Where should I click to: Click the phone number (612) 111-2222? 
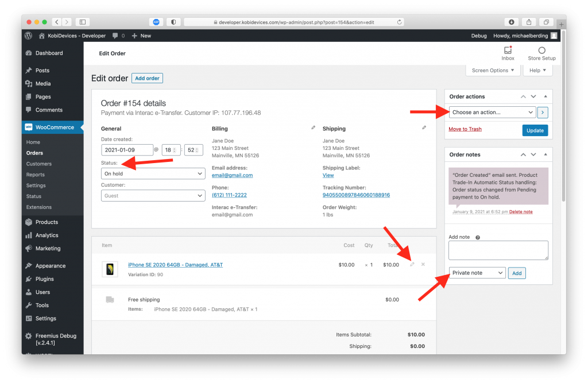click(229, 195)
